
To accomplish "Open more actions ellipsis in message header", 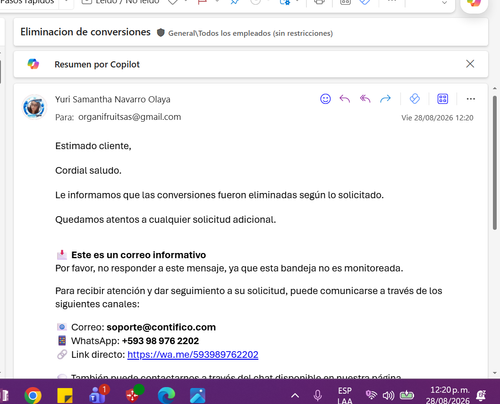I will 471,99.
